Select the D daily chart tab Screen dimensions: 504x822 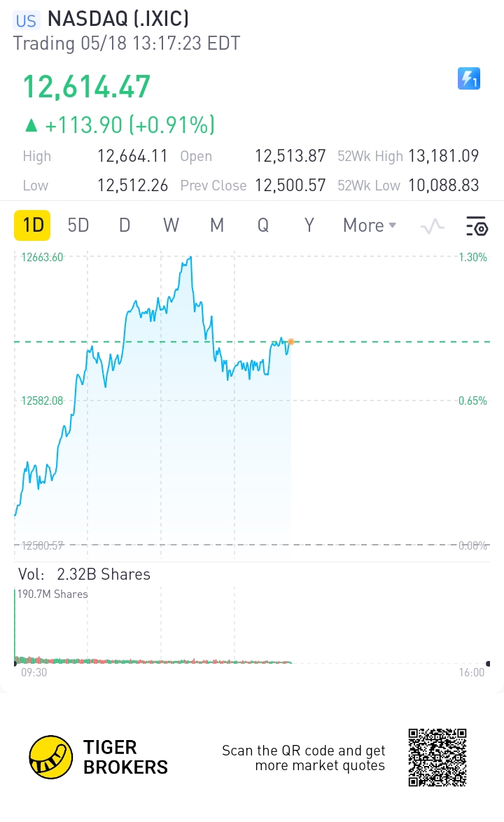click(x=125, y=225)
